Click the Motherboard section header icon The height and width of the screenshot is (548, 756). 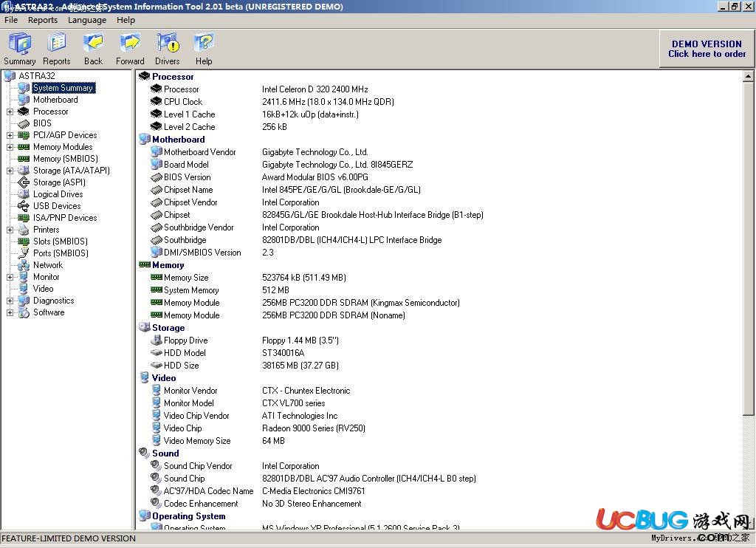point(144,139)
